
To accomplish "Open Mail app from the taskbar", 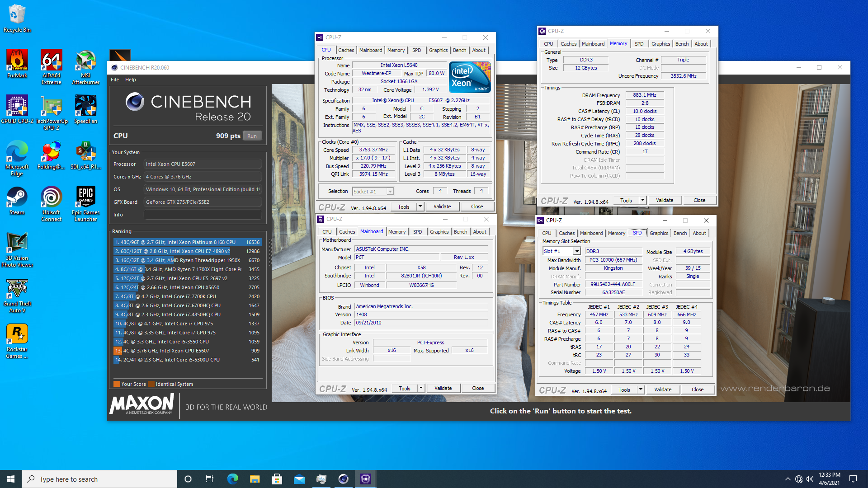I will (x=299, y=479).
